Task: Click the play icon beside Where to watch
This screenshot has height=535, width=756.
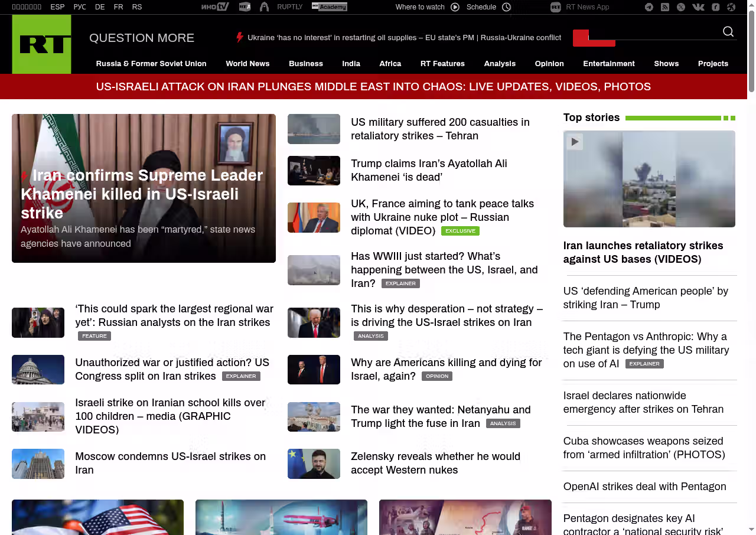Action: coord(455,7)
